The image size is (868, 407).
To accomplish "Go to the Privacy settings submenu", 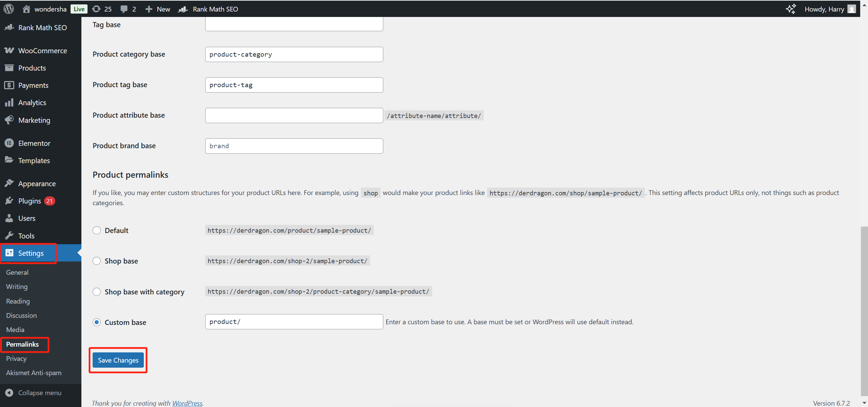I will click(16, 358).
